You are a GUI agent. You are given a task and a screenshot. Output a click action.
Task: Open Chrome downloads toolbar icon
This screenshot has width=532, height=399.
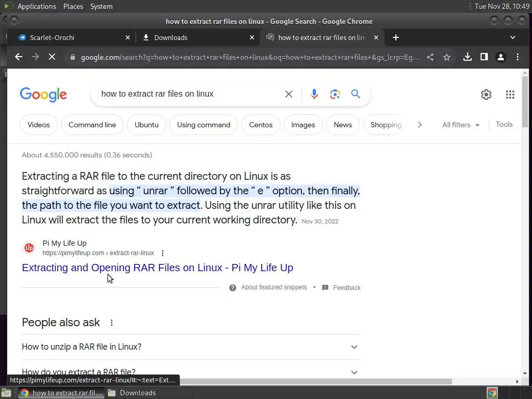[468, 57]
